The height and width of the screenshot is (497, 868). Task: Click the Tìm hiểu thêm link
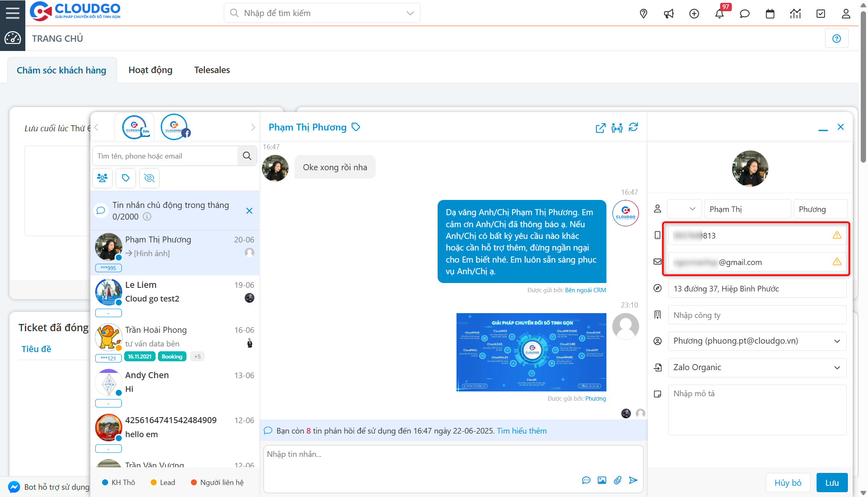[522, 430]
